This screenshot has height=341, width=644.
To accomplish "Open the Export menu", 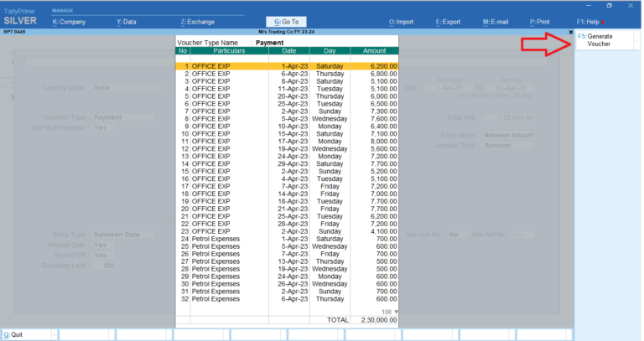I will pos(449,21).
